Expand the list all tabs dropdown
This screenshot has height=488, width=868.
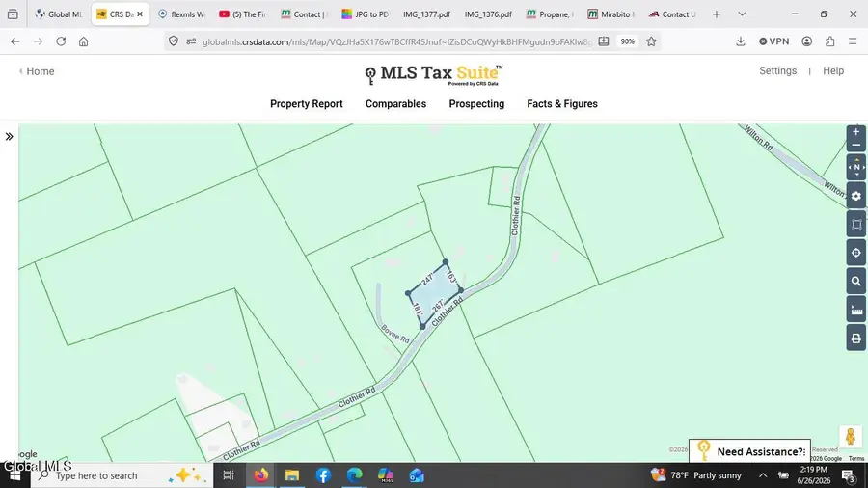tap(742, 14)
